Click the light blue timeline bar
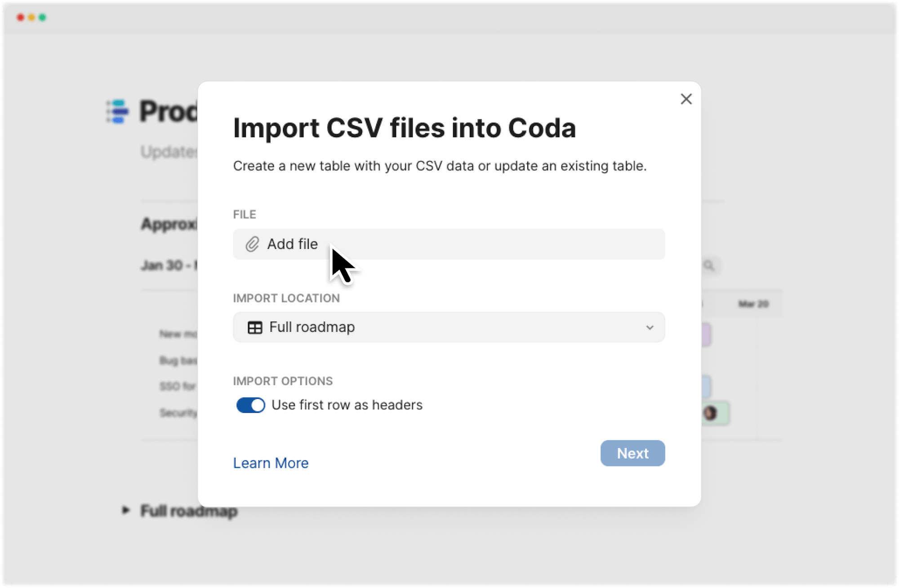 [x=706, y=386]
